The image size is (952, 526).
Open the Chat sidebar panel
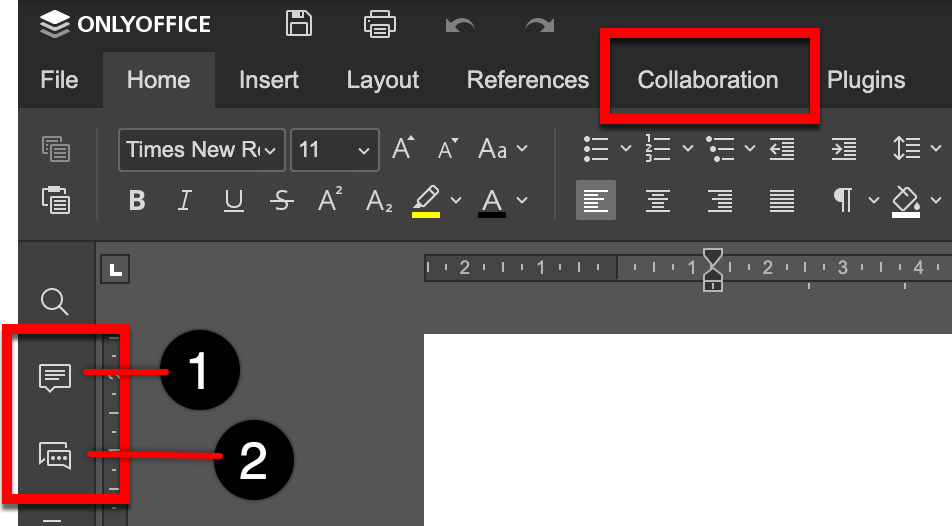click(55, 455)
